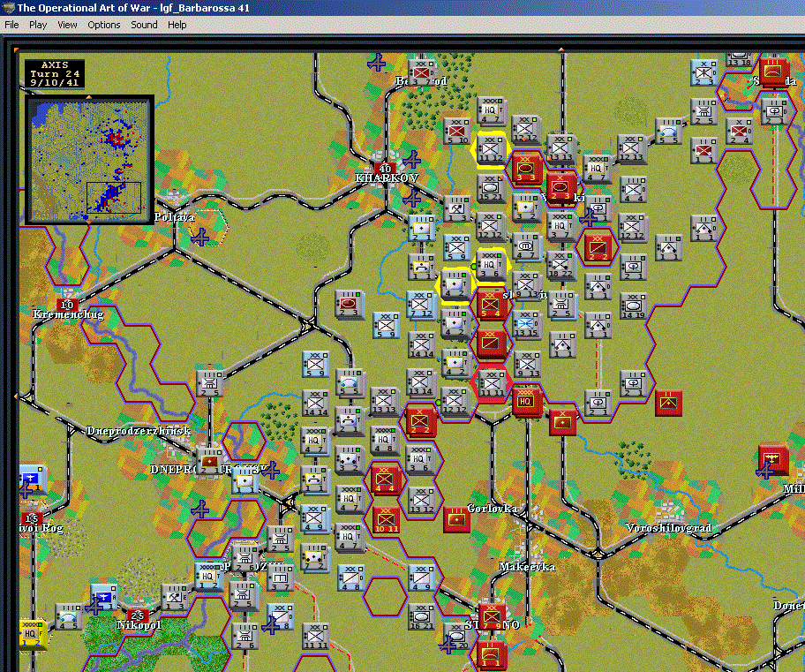805x672 pixels.
Task: Select the gray-blue armored regiment 2-3
Action: (350, 304)
